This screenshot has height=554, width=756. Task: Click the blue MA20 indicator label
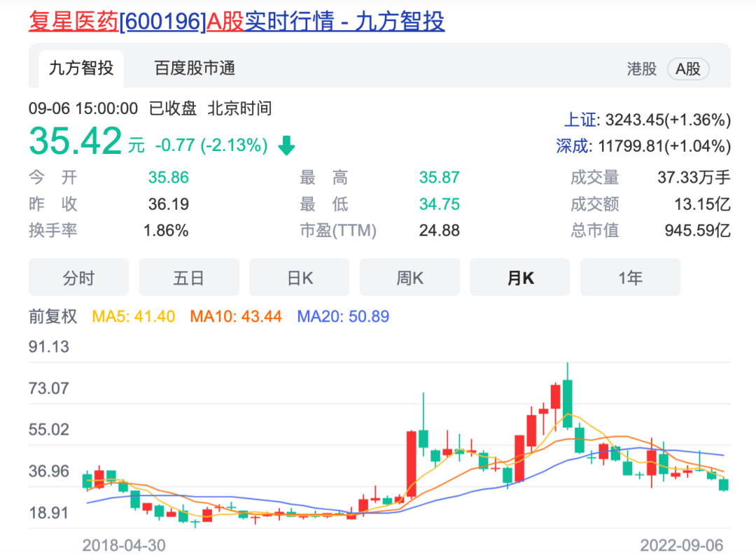(x=343, y=316)
